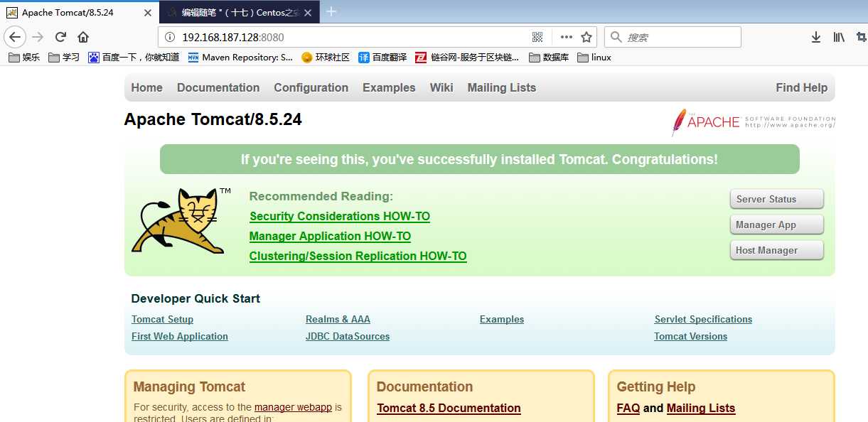Open the JDBC DataSources link
The image size is (868, 422).
[x=348, y=336]
